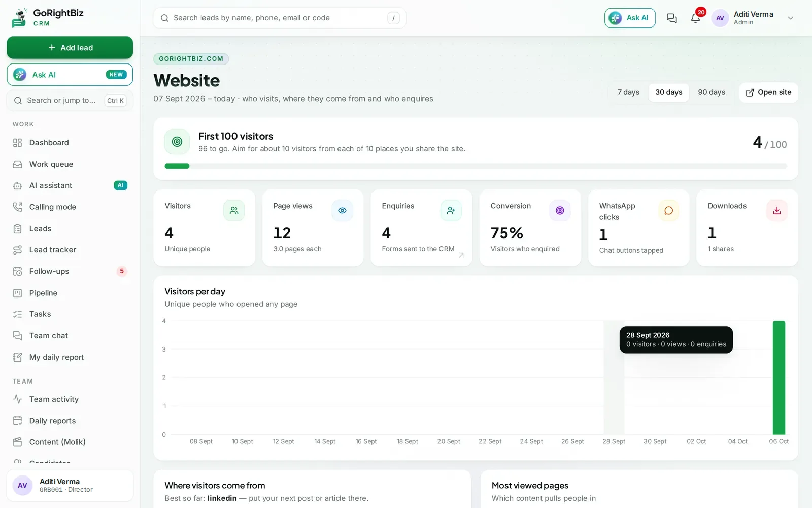Click the header Ask AI button
The width and height of the screenshot is (812, 508).
click(630, 18)
